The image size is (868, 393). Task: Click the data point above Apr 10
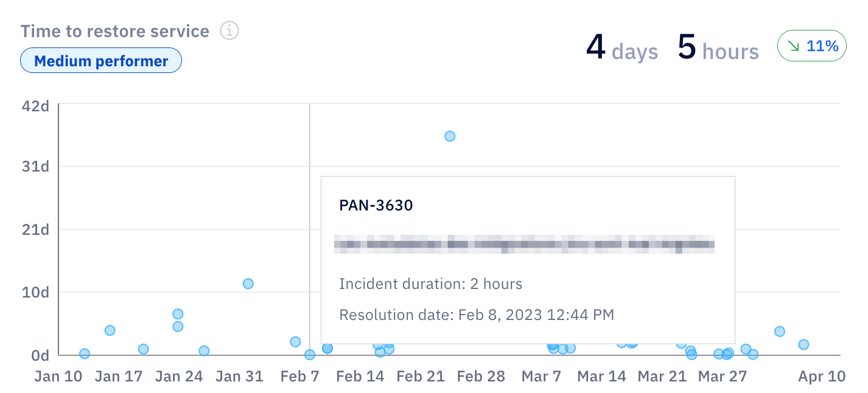click(x=803, y=344)
